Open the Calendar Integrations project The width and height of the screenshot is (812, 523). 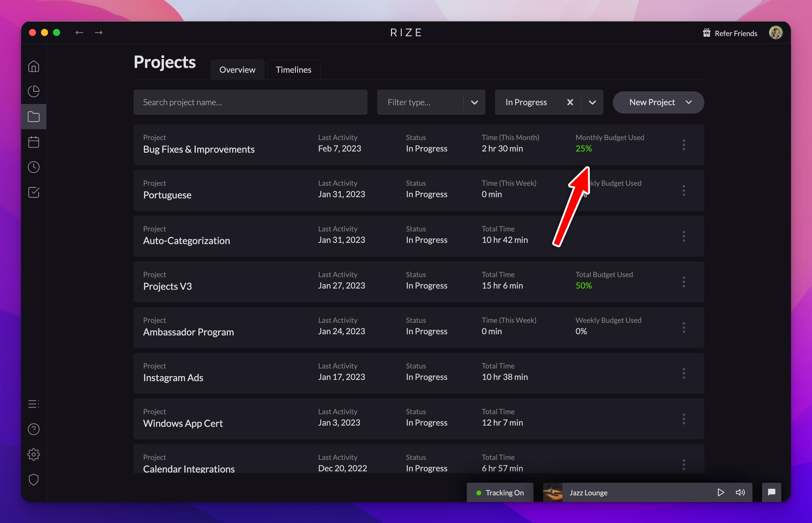click(x=189, y=469)
